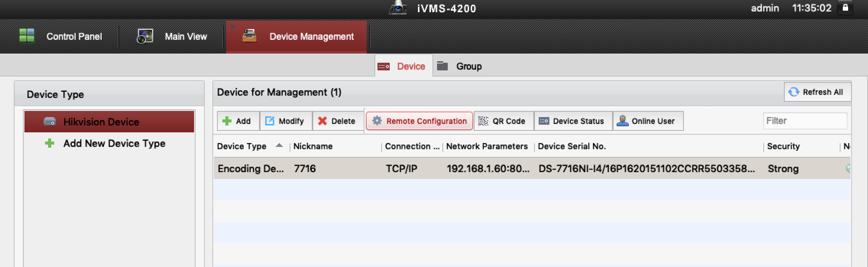Click the 11:35:02 clock display
Viewport: 868px width, 267px height.
click(x=812, y=8)
